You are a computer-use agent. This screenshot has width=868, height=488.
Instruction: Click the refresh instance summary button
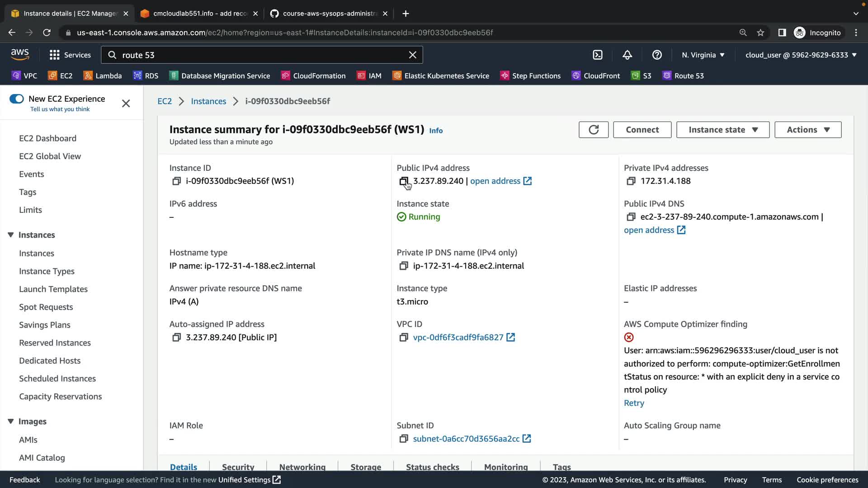point(593,130)
